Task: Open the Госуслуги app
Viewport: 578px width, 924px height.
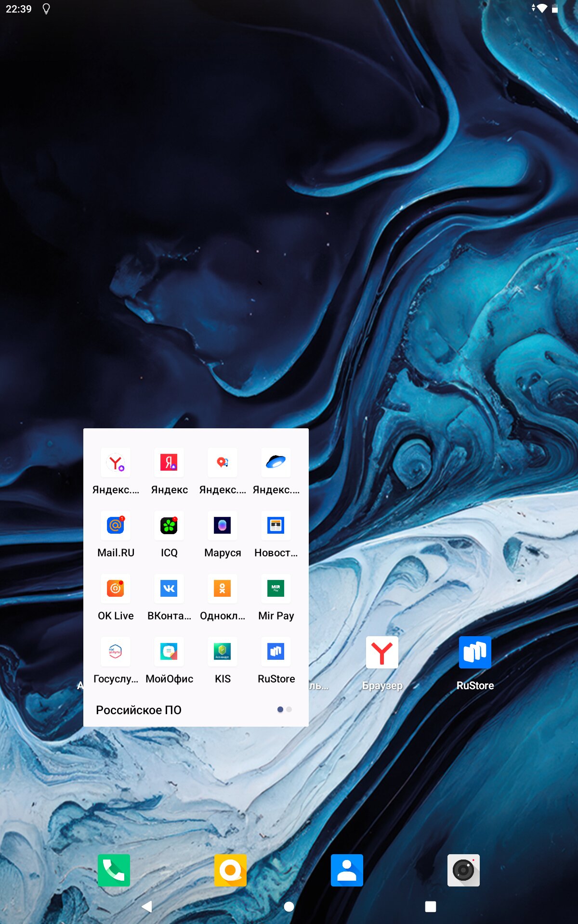Action: (x=116, y=652)
